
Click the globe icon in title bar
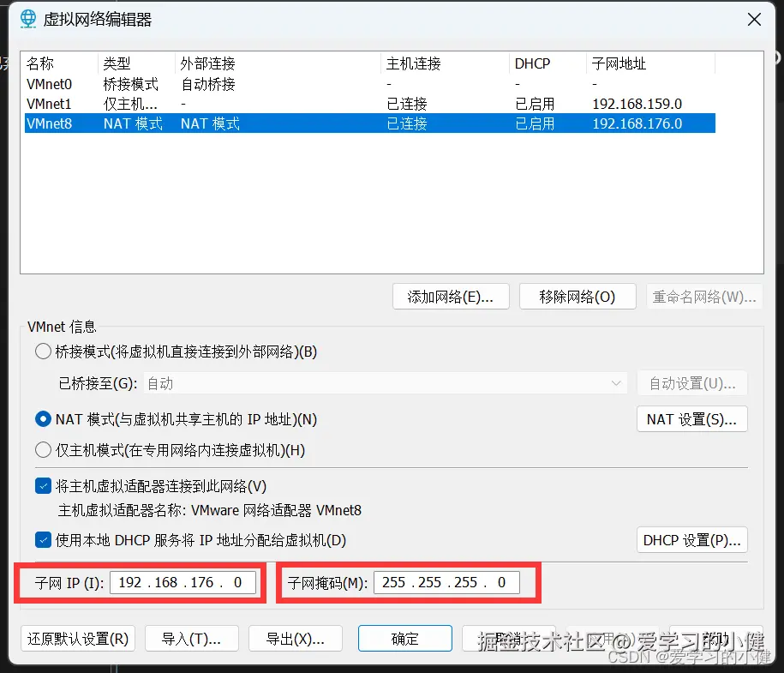(x=28, y=19)
